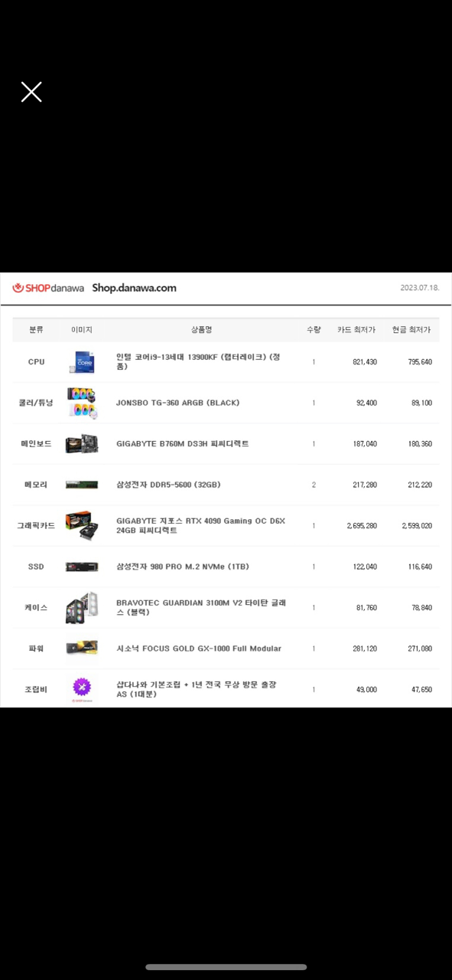Image resolution: width=452 pixels, height=980 pixels.
Task: Click the Intel i9 CPU box thumbnail
Action: coord(81,362)
